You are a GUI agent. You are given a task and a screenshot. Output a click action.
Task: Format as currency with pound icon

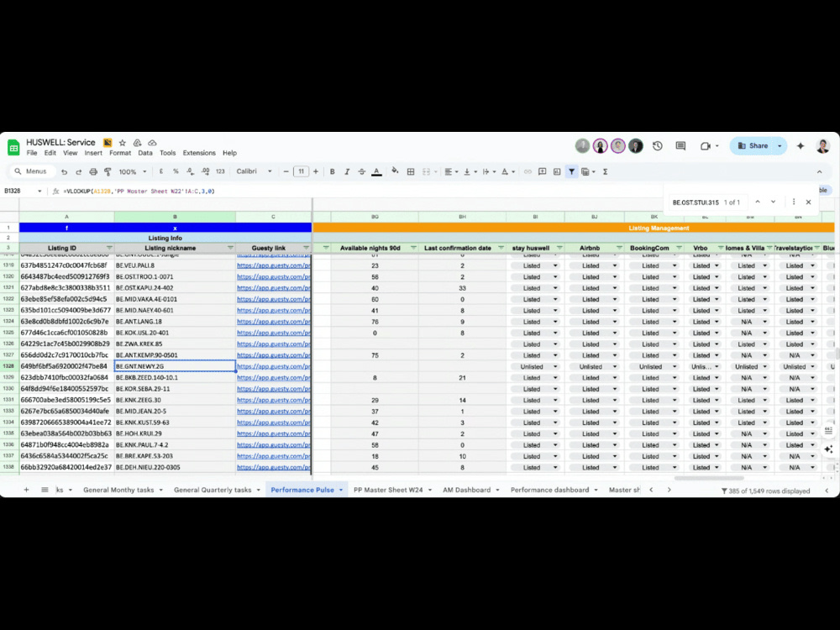click(x=160, y=172)
